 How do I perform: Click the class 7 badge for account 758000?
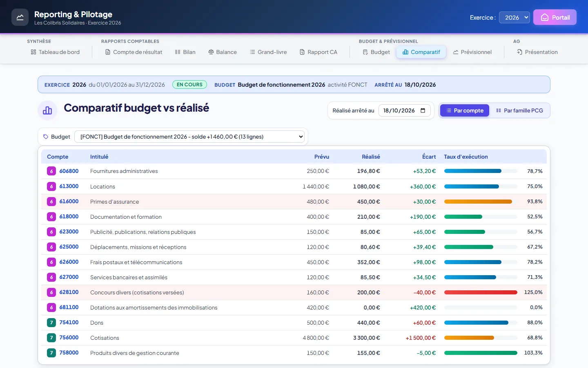pyautogui.click(x=51, y=353)
